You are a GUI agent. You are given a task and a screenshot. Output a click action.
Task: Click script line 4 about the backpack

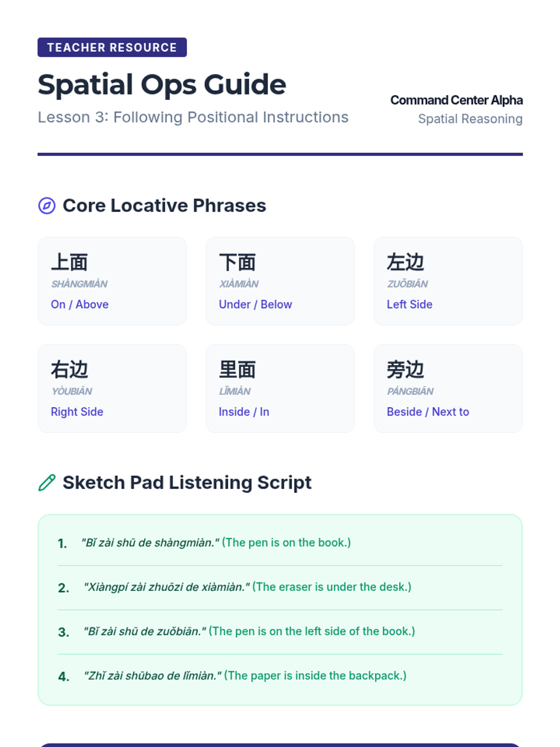click(x=245, y=676)
